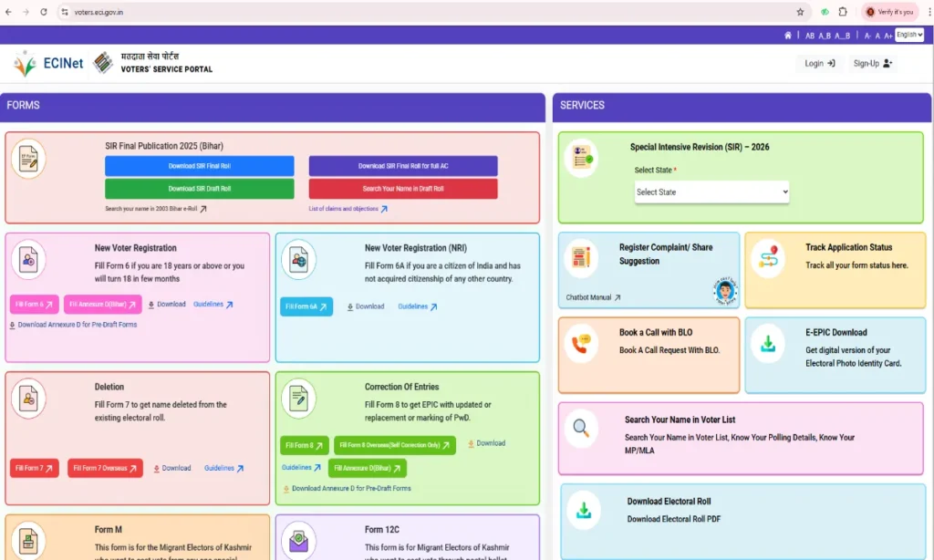Bookmark this page with star icon
The image size is (934, 560).
coord(800,12)
